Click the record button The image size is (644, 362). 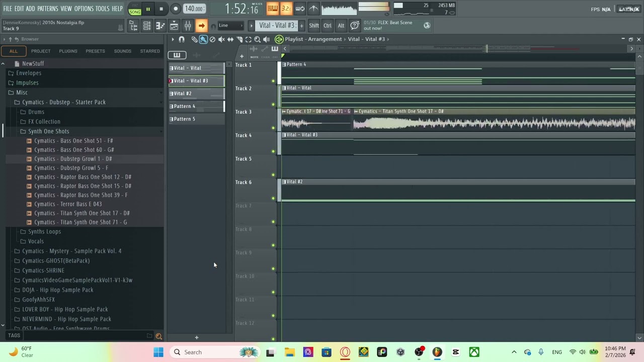tap(176, 9)
